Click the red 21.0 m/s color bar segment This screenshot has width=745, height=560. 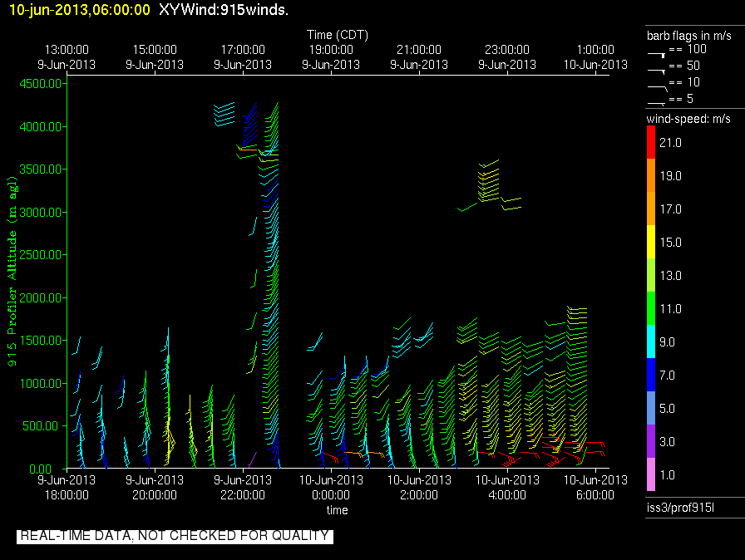click(651, 142)
